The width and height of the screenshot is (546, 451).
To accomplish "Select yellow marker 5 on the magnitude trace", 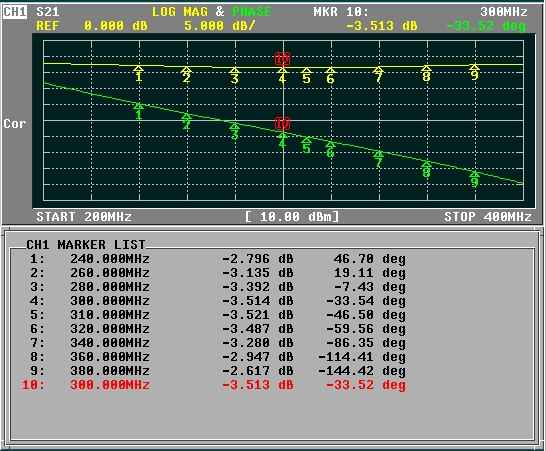I will (x=306, y=76).
